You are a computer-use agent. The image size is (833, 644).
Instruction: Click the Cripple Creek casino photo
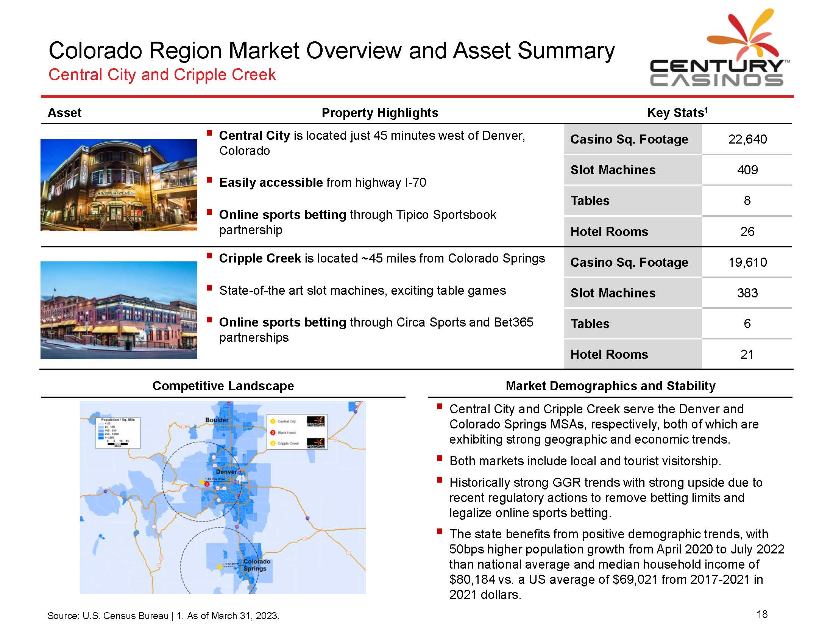[119, 310]
